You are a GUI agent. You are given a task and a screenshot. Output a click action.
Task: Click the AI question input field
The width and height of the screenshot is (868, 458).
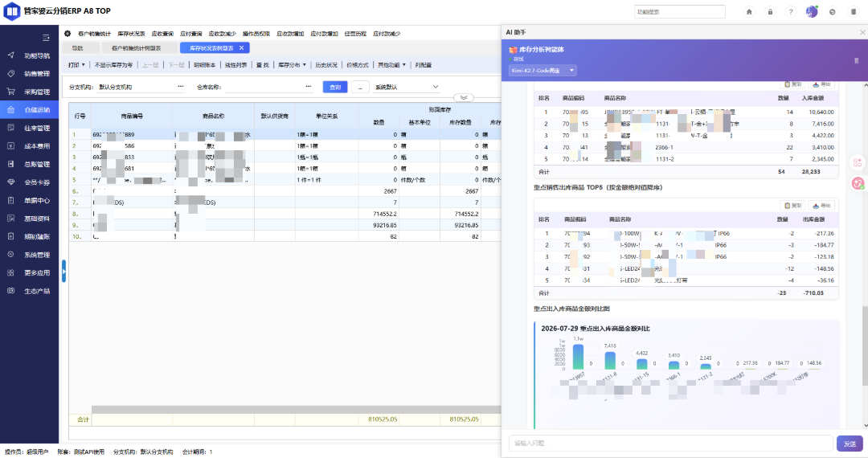click(x=671, y=443)
